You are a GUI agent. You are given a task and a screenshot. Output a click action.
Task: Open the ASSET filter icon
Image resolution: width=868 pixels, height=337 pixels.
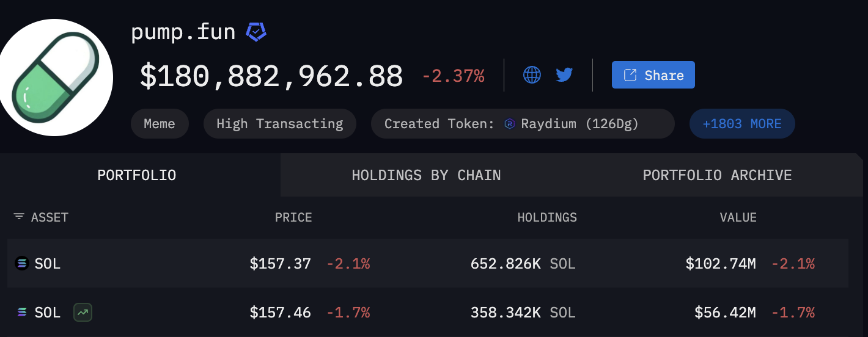[19, 217]
